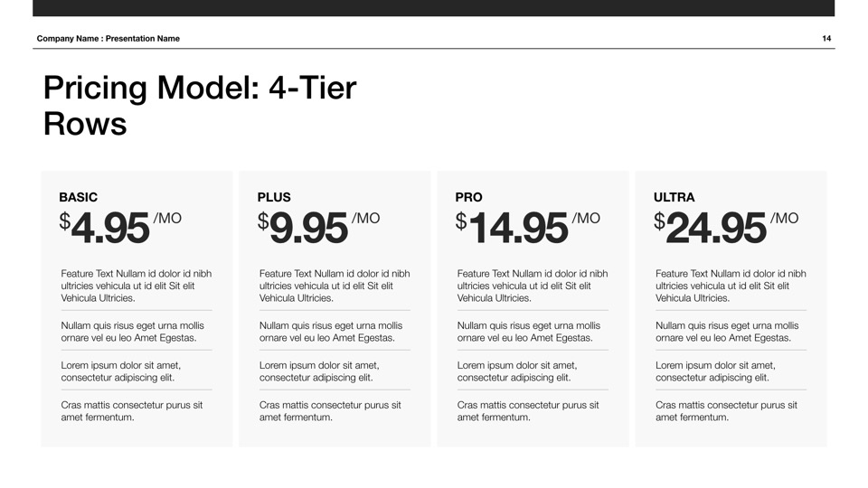Select the ULTRA tier heading
Viewport: 868px width, 488px height.
click(x=675, y=197)
